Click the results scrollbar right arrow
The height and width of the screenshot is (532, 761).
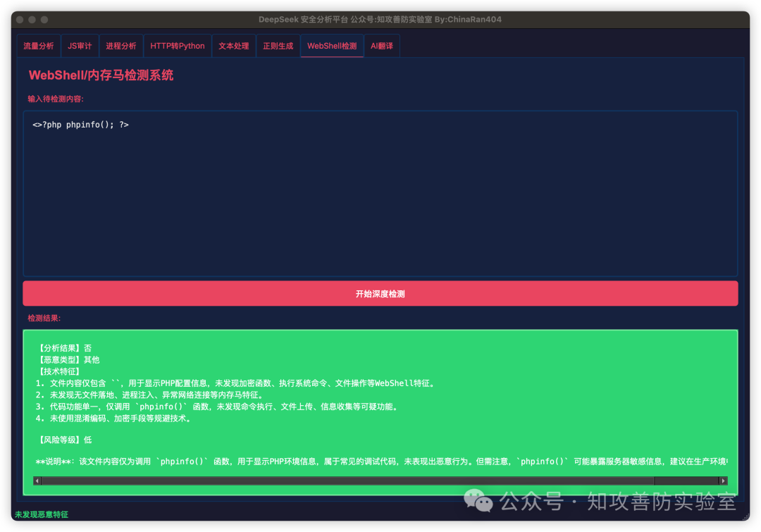pyautogui.click(x=723, y=481)
